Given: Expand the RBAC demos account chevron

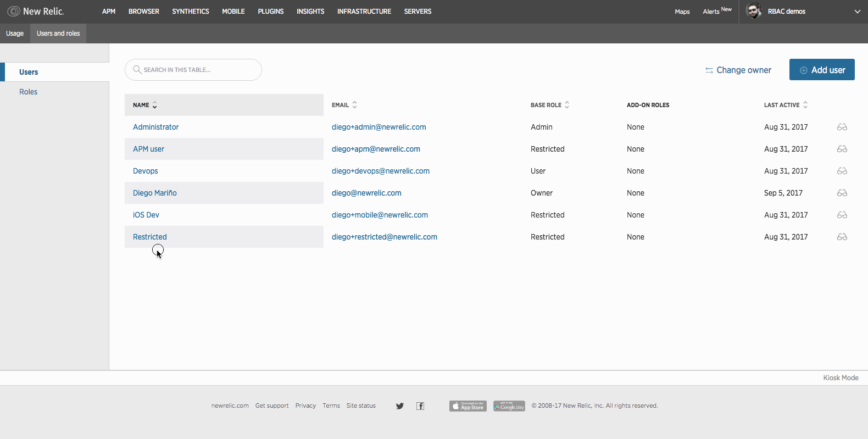Looking at the screenshot, I should pos(857,12).
